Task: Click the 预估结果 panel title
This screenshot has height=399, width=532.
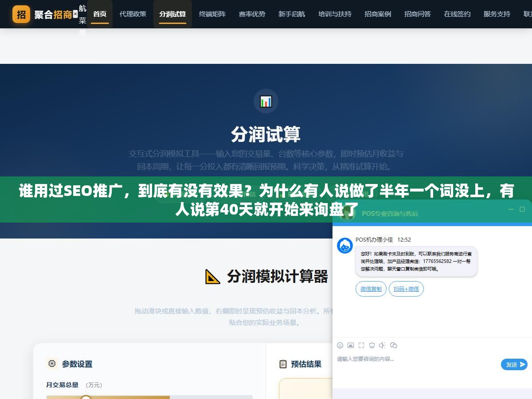Action: click(306, 364)
